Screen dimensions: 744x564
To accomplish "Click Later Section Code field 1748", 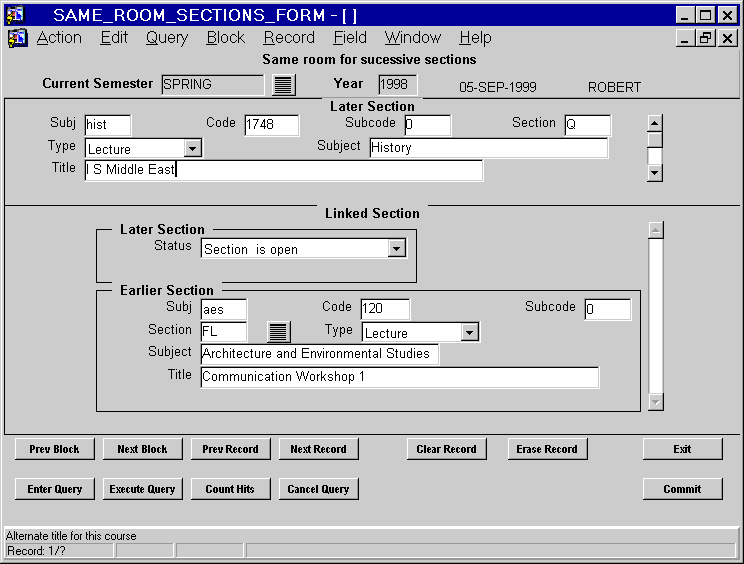I will pos(272,125).
